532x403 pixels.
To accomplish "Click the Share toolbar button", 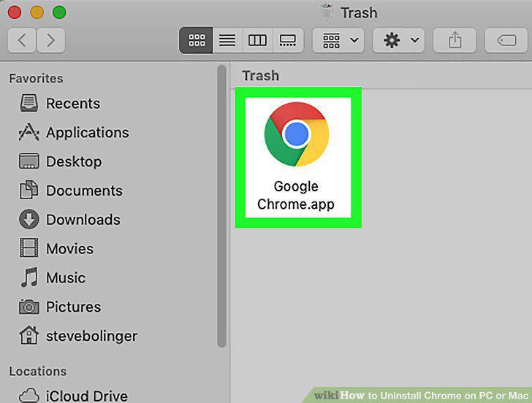I will pos(455,40).
